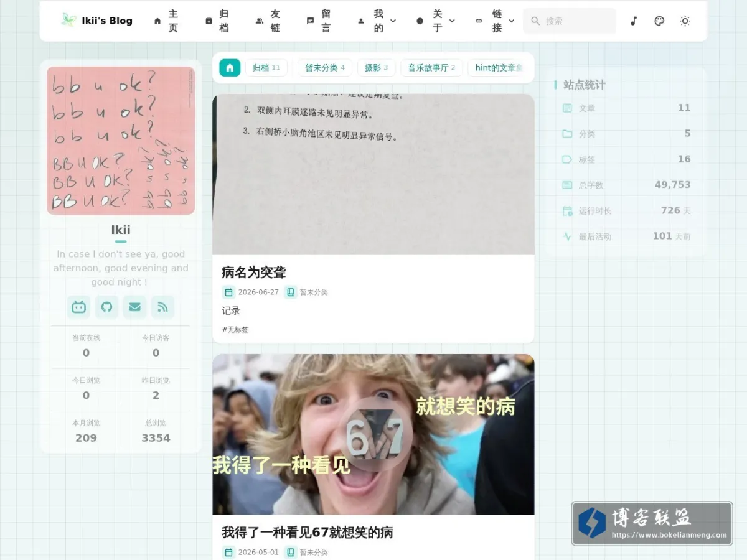Click the 2026-05-01 calendar icon
Screen dimensions: 747x560
(x=228, y=552)
